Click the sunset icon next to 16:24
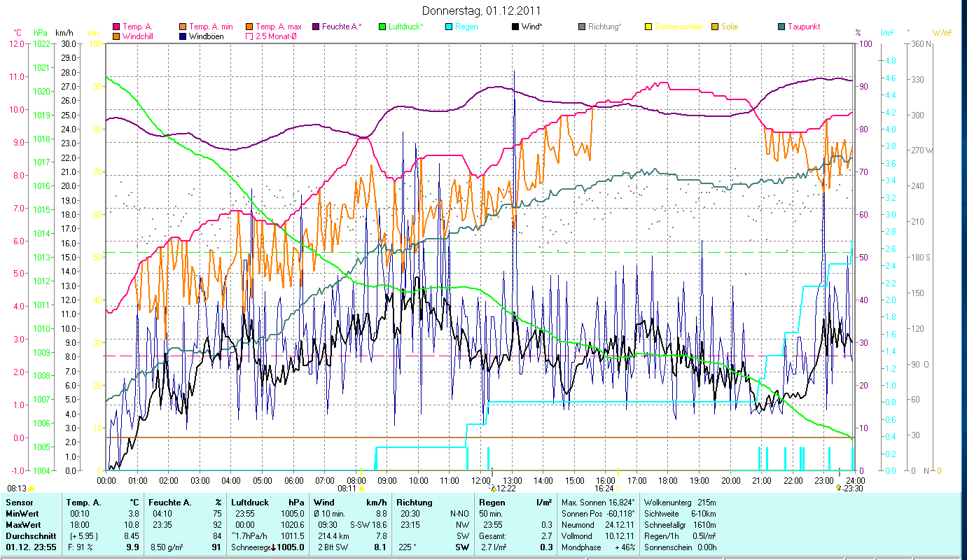This screenshot has height=560, width=967. coord(618,489)
